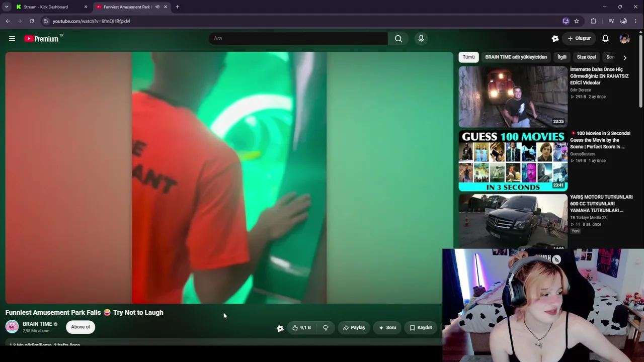Screen dimensions: 644x362
Task: Show more filter chips with right chevron
Action: click(x=625, y=57)
